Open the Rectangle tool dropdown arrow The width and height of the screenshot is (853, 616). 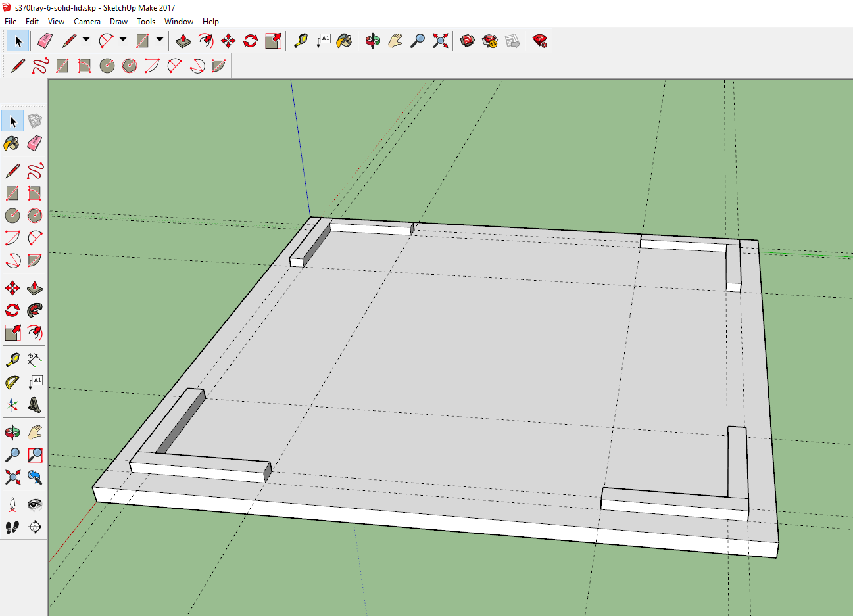pyautogui.click(x=160, y=40)
